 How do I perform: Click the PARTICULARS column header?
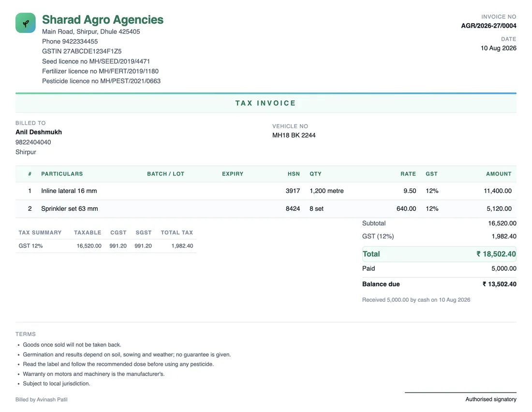[x=62, y=174]
